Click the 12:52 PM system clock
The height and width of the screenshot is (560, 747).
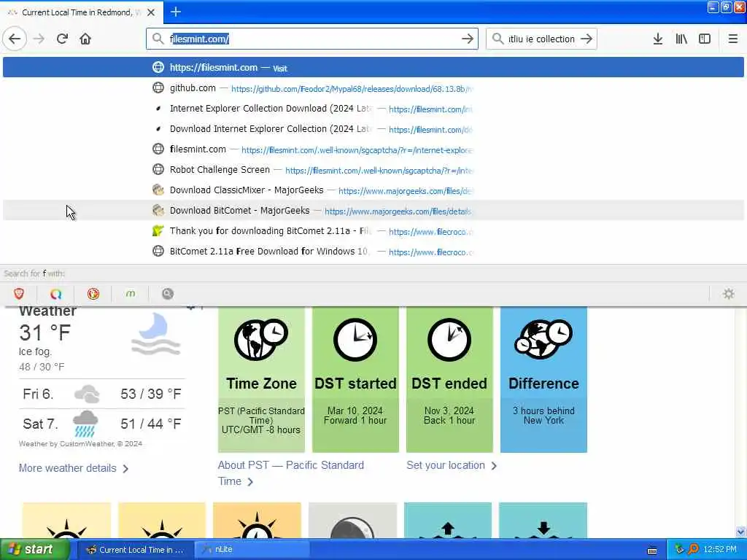coord(720,550)
